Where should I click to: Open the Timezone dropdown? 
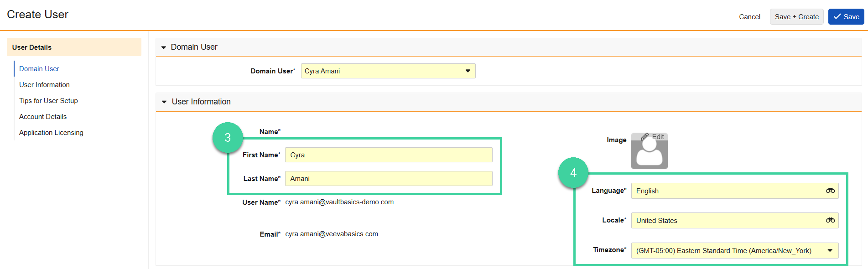point(735,251)
